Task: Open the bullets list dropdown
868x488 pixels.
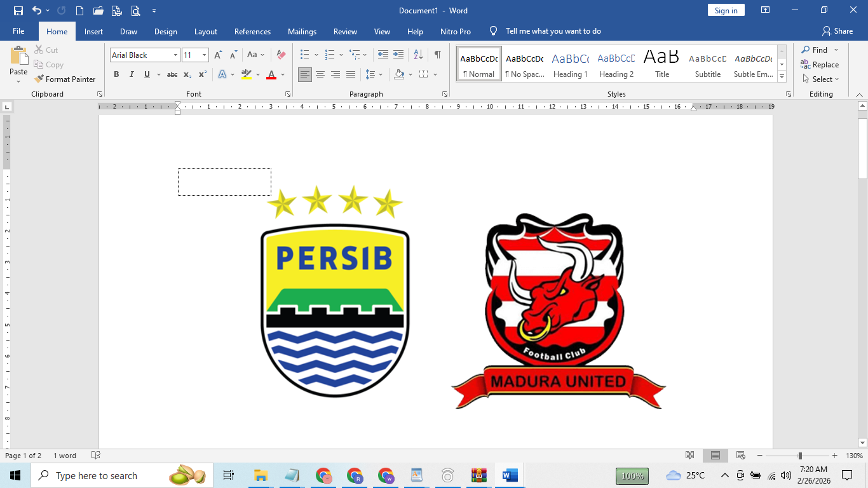Action: point(316,55)
